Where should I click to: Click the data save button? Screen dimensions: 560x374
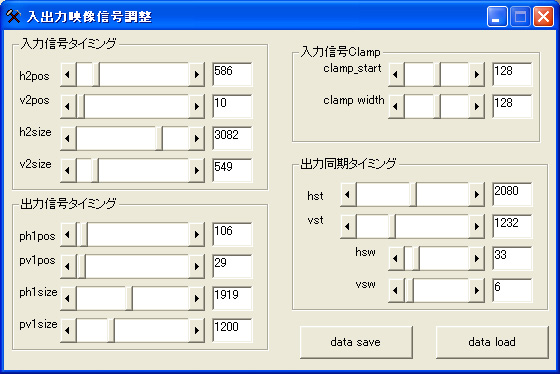(356, 342)
